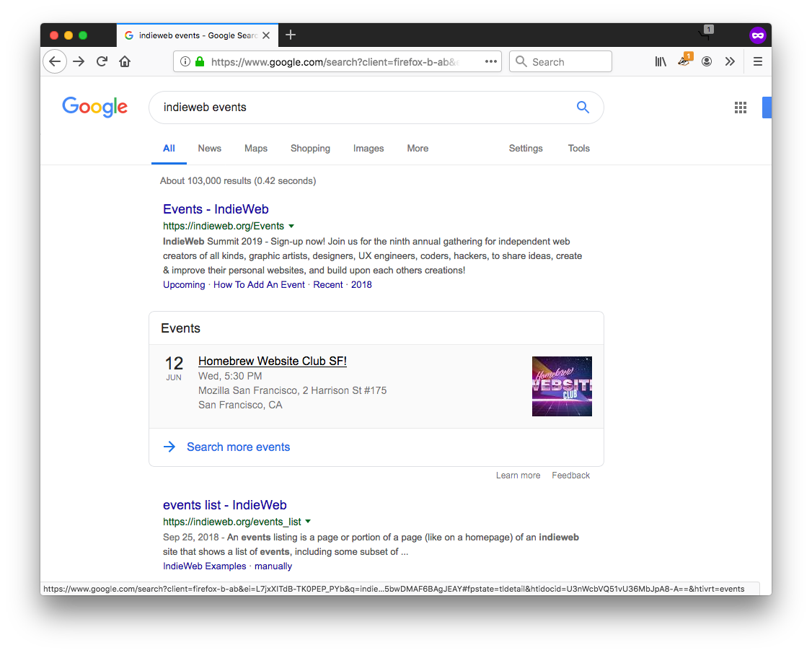Click the blue Google search magnifier button

click(x=583, y=108)
